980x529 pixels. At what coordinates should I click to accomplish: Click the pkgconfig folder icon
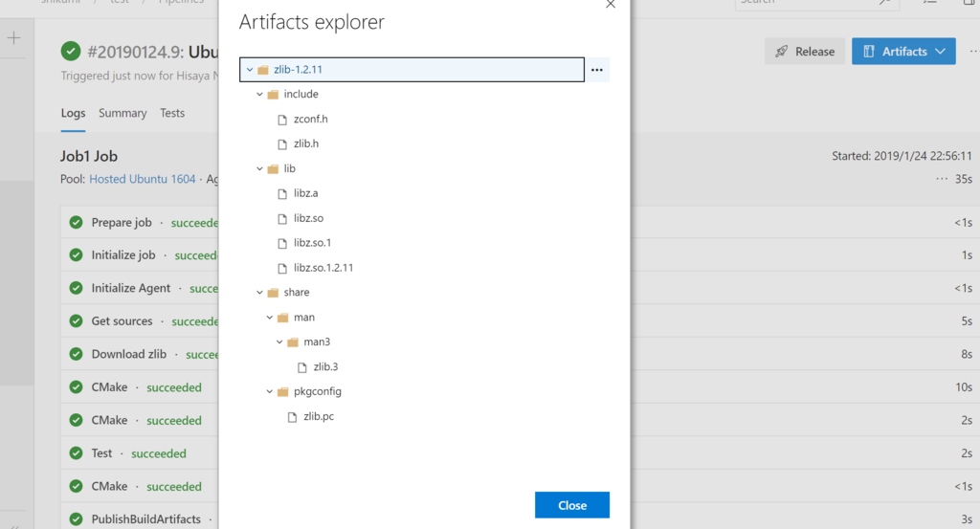click(283, 391)
